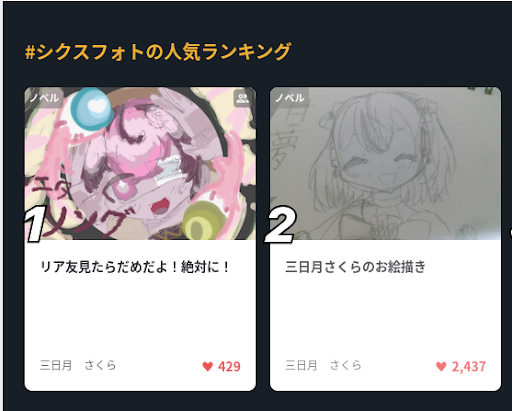Image resolution: width=512 pixels, height=411 pixels.
Task: Click the 429 like count
Action: pos(229,366)
